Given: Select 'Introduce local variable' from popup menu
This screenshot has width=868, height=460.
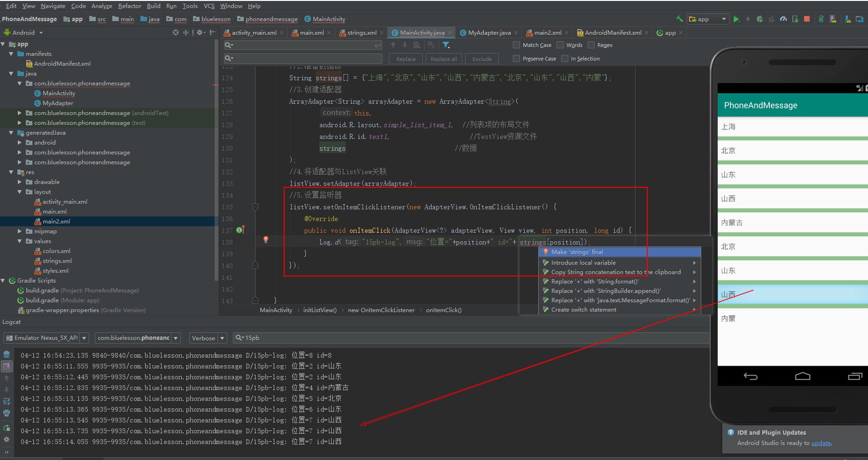Looking at the screenshot, I should [583, 263].
